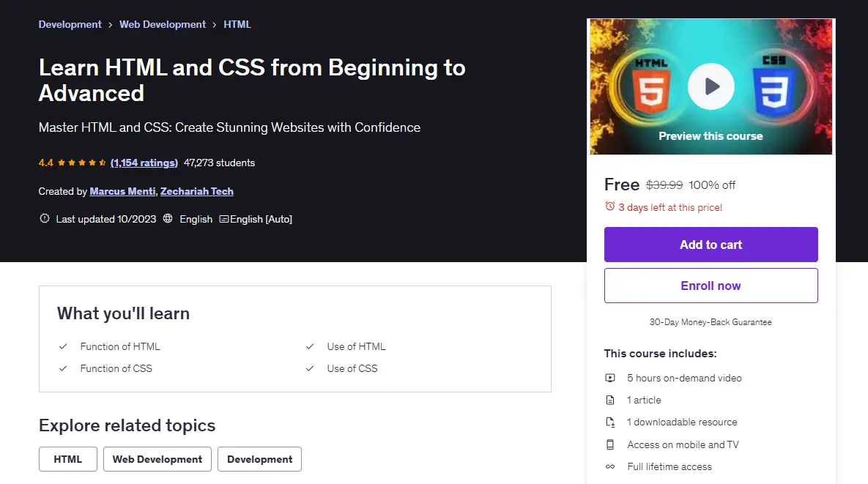Click the alarm clock icon by days left
The width and height of the screenshot is (868, 484).
pyautogui.click(x=609, y=206)
